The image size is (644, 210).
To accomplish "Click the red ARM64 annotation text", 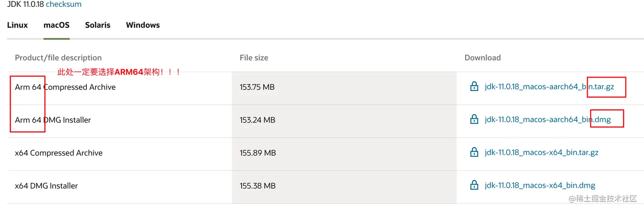I will pos(119,72).
